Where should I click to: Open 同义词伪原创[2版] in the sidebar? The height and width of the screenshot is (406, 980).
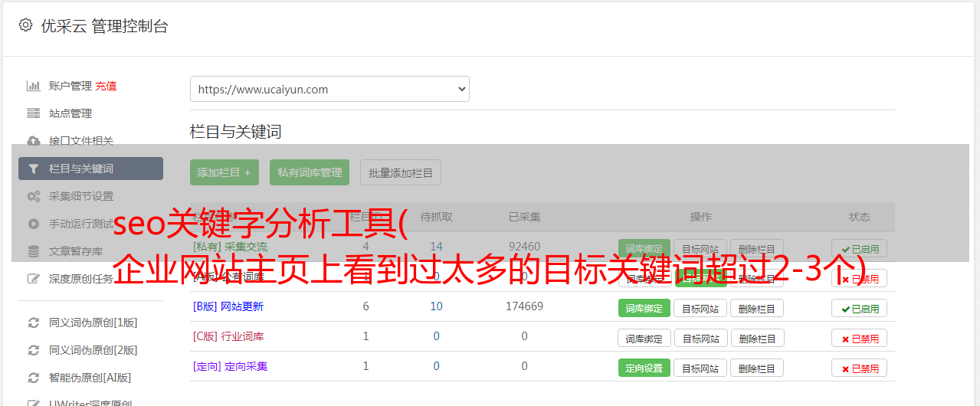pyautogui.click(x=93, y=350)
